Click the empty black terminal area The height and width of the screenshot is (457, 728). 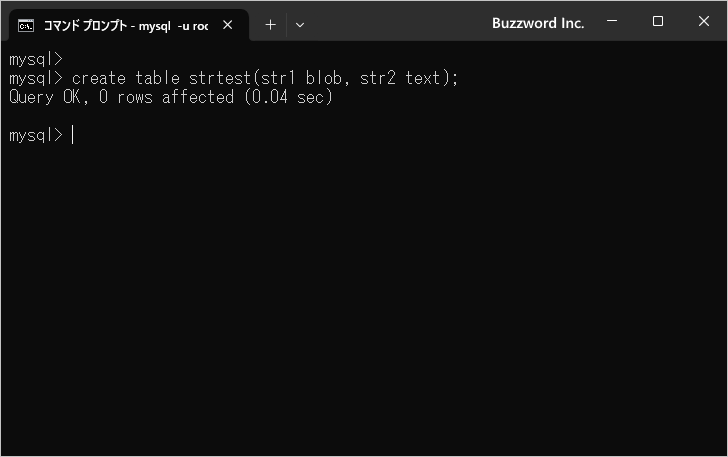pyautogui.click(x=364, y=300)
